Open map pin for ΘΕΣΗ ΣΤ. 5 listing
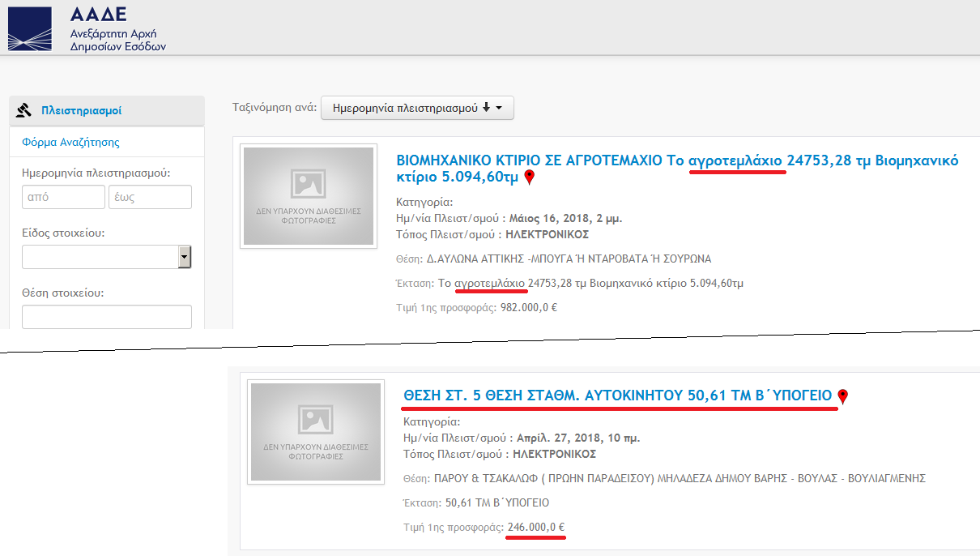980x560 pixels. click(842, 396)
